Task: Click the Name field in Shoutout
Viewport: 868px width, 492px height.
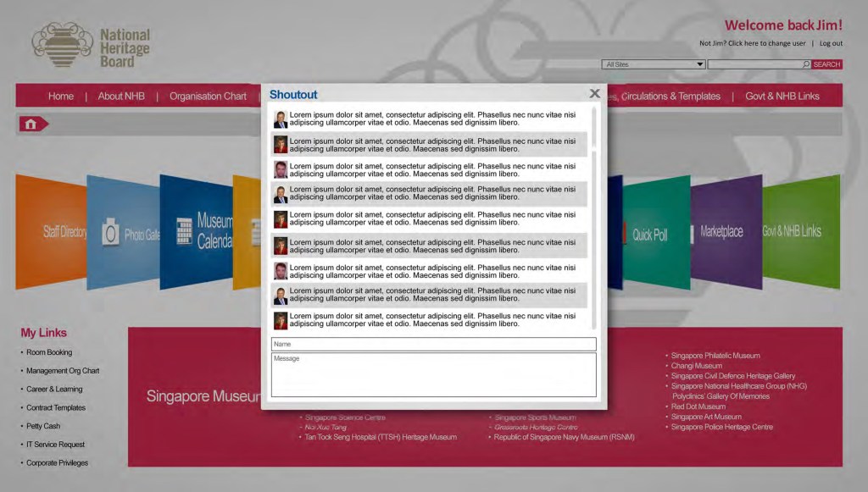Action: coord(433,344)
